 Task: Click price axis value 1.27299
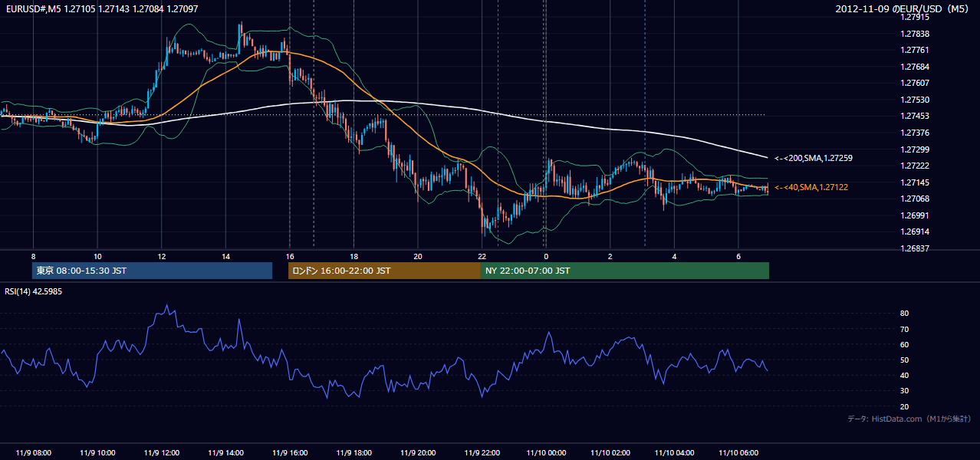(x=915, y=149)
